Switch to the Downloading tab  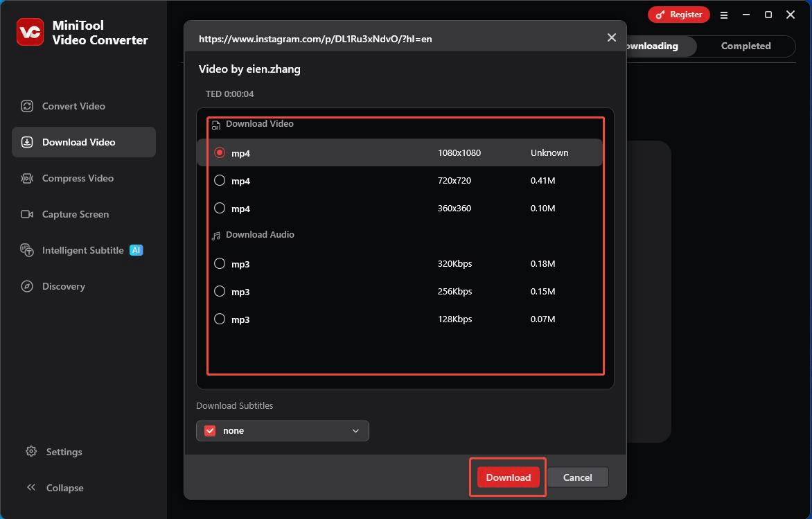[660, 46]
